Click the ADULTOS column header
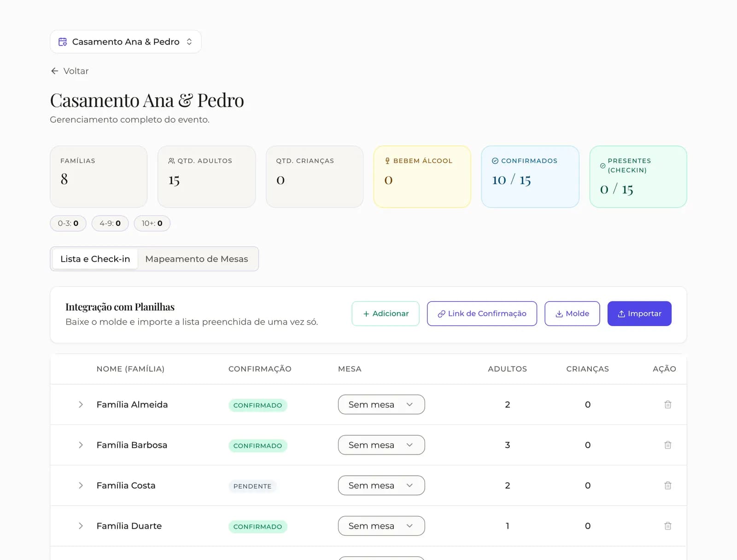The width and height of the screenshot is (737, 560). click(507, 369)
